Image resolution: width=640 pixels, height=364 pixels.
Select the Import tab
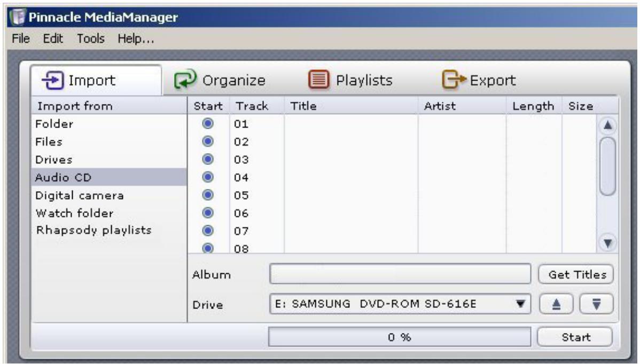click(96, 80)
